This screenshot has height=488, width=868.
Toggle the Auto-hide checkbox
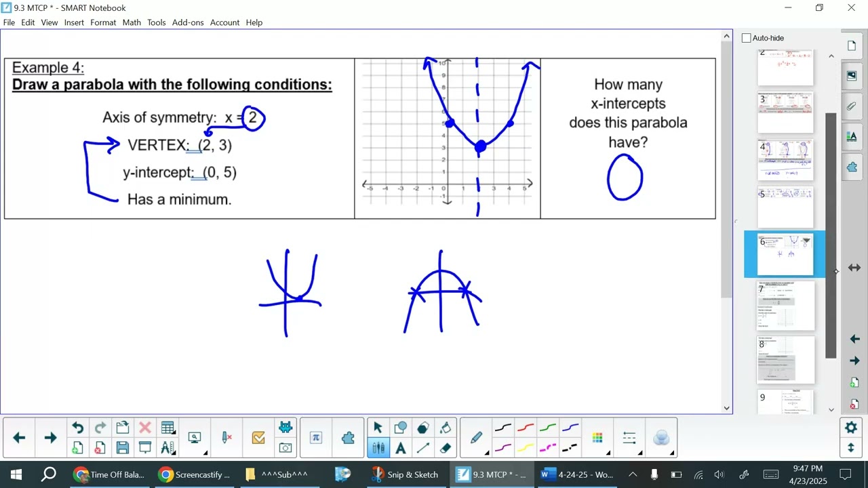(747, 38)
